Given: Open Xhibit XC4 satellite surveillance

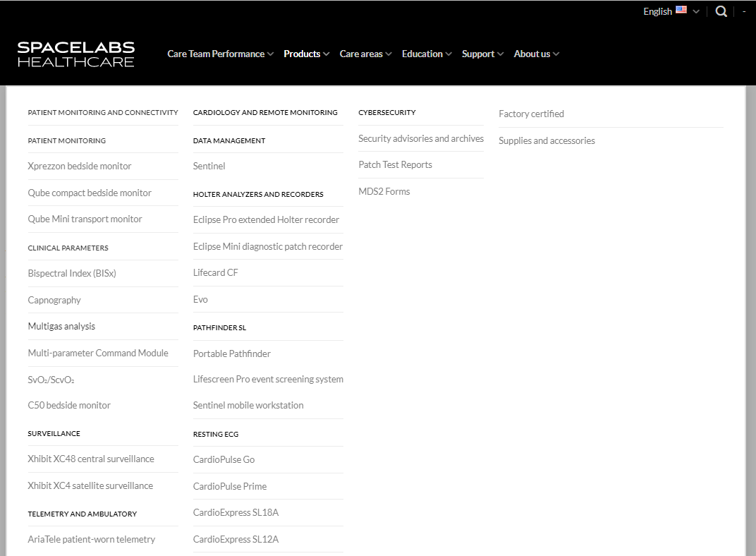Looking at the screenshot, I should (x=90, y=486).
